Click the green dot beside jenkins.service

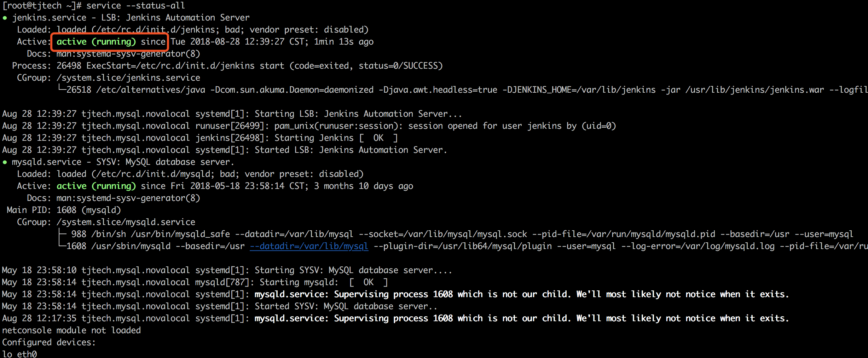coord(5,18)
